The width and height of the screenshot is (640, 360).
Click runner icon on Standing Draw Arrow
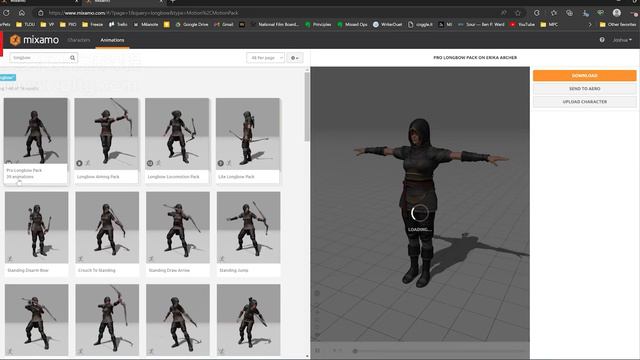[151, 259]
